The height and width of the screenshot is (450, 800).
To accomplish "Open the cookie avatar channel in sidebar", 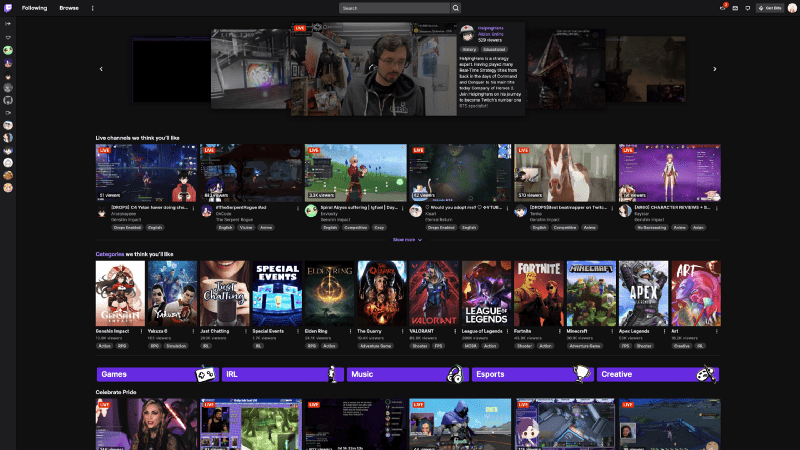I will [x=8, y=175].
